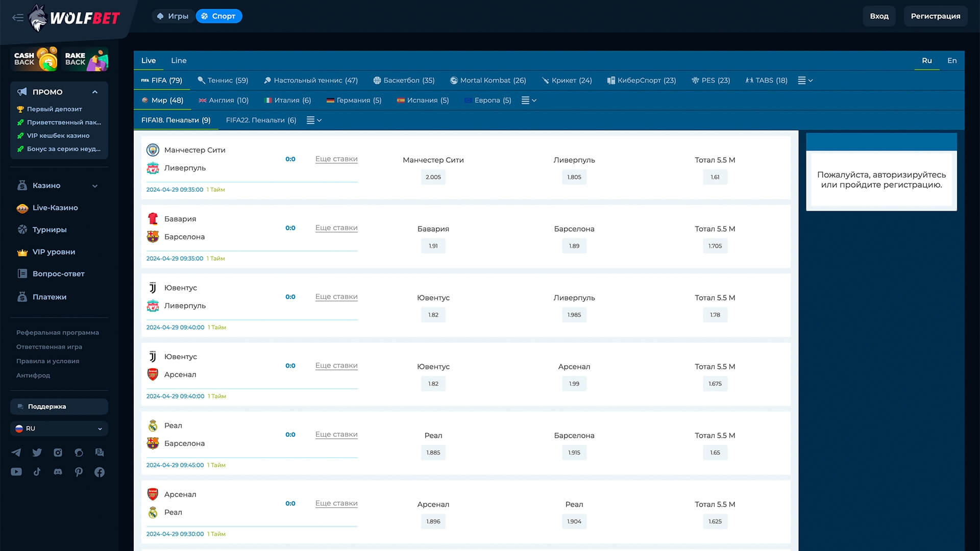980x551 pixels.
Task: Expand more FIFA leagues list menu
Action: tap(314, 120)
